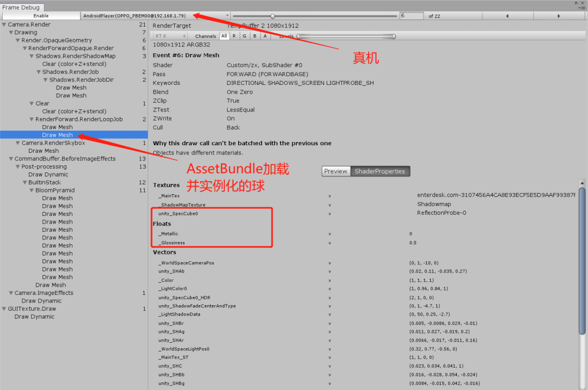Click the _LightShadowData vector property

tap(179, 314)
